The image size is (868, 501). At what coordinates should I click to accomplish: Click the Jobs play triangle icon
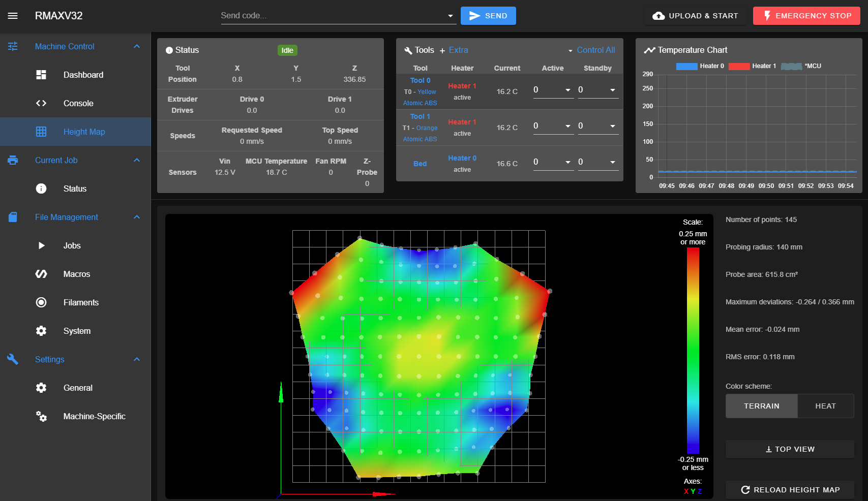tap(42, 245)
